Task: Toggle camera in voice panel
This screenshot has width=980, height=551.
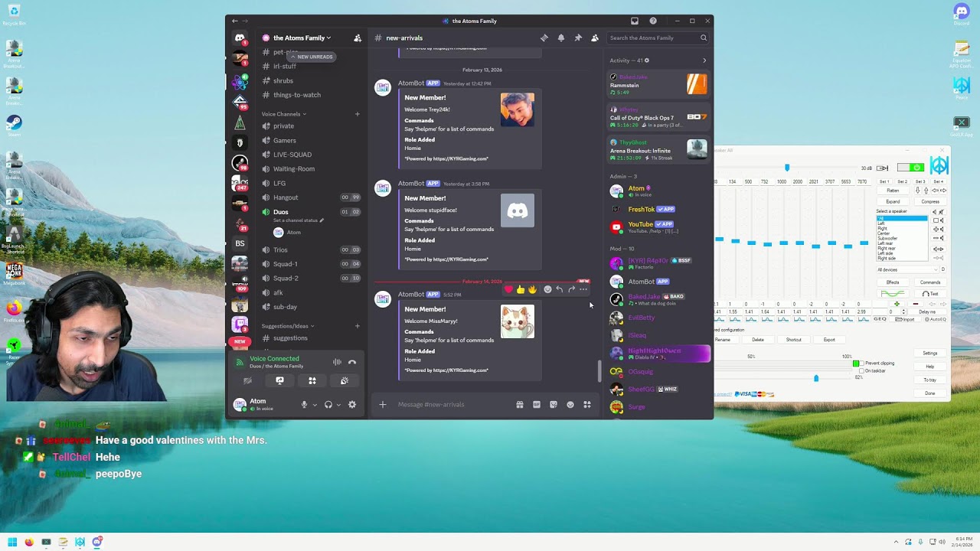Action: point(247,380)
